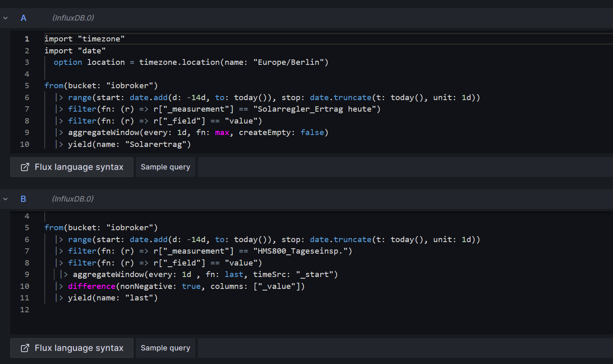This screenshot has width=613, height=364.
Task: Click line number 11 in query B editor
Action: tap(25, 298)
